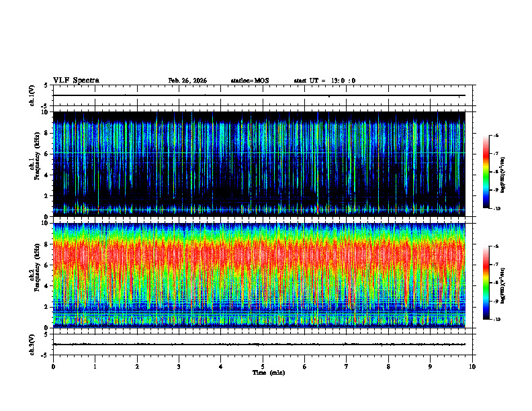The width and height of the screenshot is (532, 411).
Task: Click the ch.1 blue spectrogram panel
Action: coord(259,164)
